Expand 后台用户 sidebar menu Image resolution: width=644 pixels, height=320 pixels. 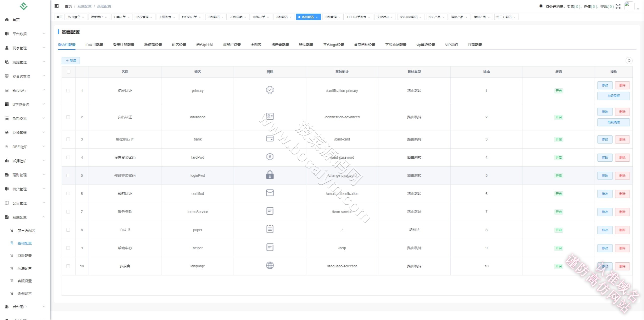[x=25, y=307]
